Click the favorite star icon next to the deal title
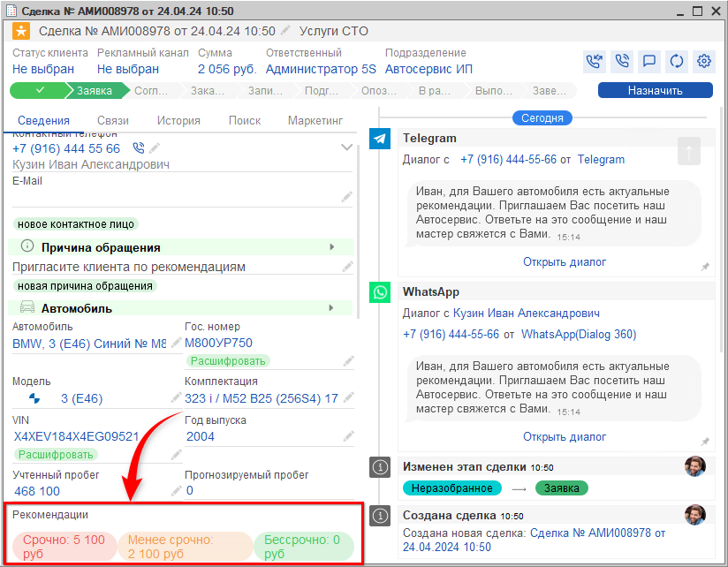The width and height of the screenshot is (728, 567). point(21,31)
